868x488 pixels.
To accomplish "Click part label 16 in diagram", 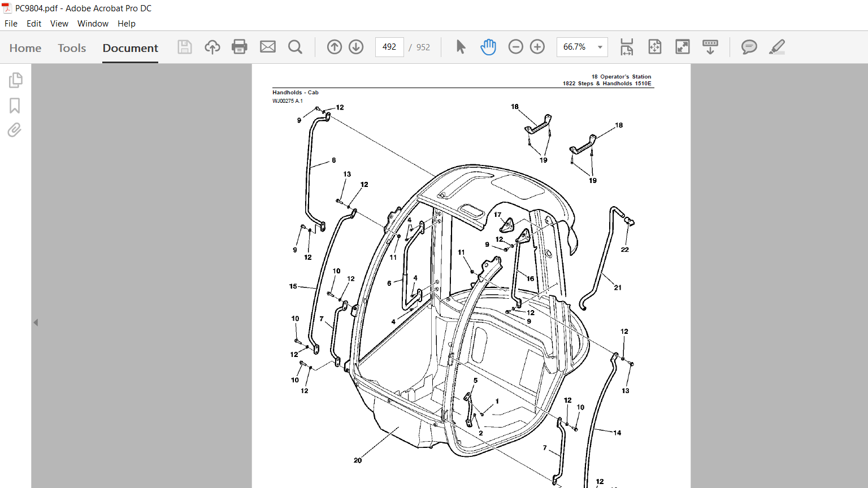I will point(531,278).
